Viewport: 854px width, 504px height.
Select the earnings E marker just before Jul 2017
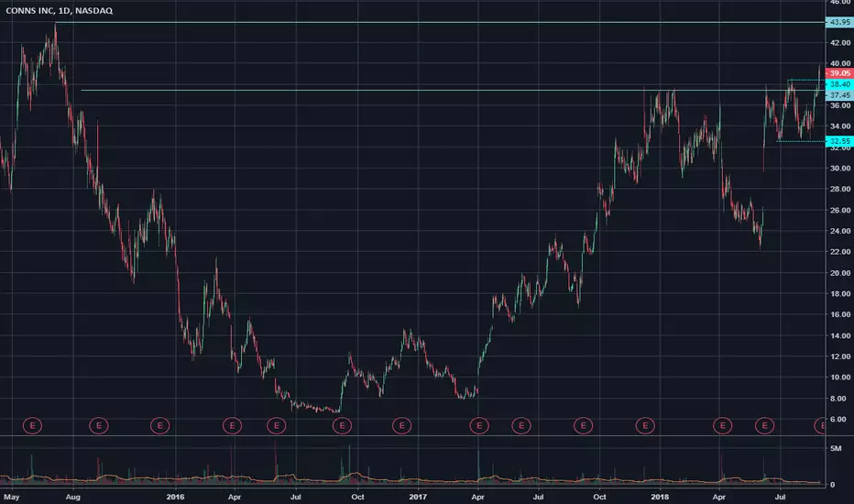coord(521,425)
